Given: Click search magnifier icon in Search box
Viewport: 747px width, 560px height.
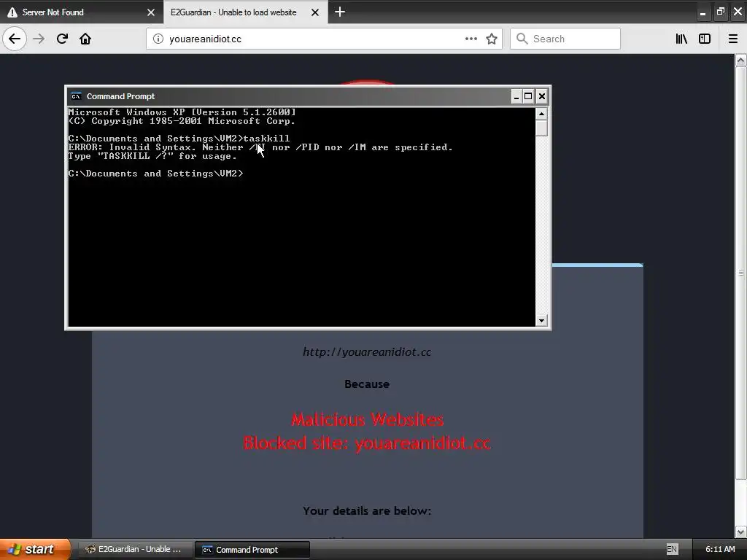Looking at the screenshot, I should pyautogui.click(x=522, y=39).
